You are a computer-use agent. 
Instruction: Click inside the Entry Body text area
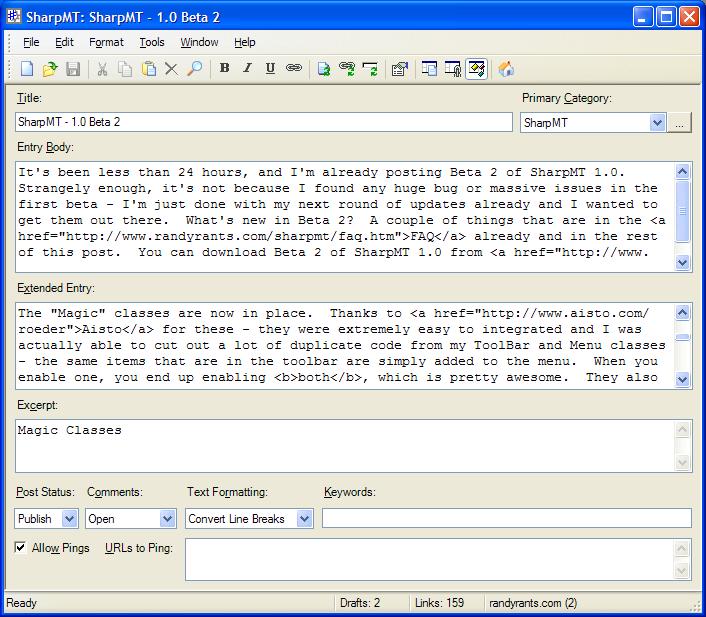pyautogui.click(x=345, y=217)
